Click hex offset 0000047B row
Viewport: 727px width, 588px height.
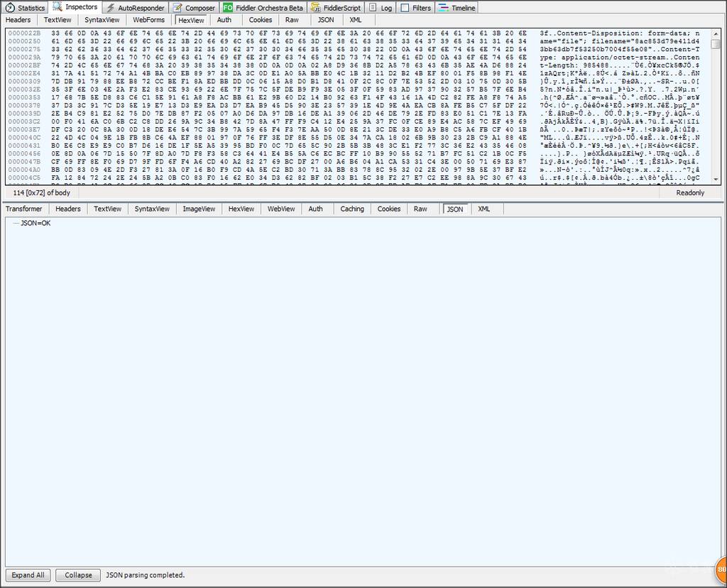24,161
